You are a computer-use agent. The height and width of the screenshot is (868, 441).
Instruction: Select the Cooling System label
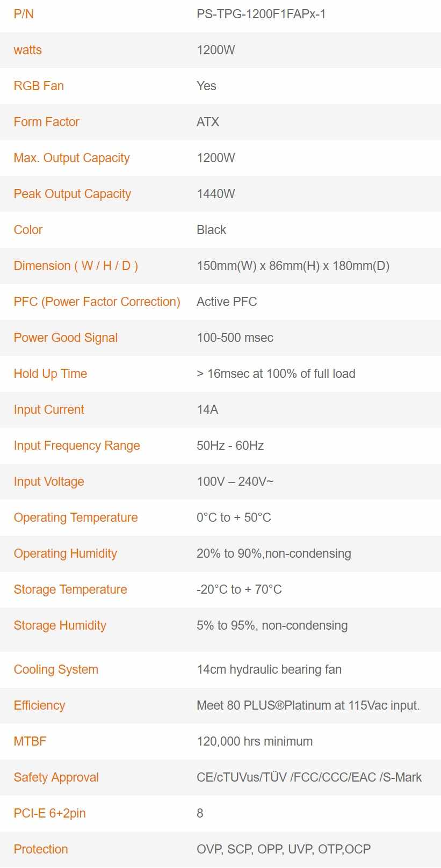click(x=56, y=669)
